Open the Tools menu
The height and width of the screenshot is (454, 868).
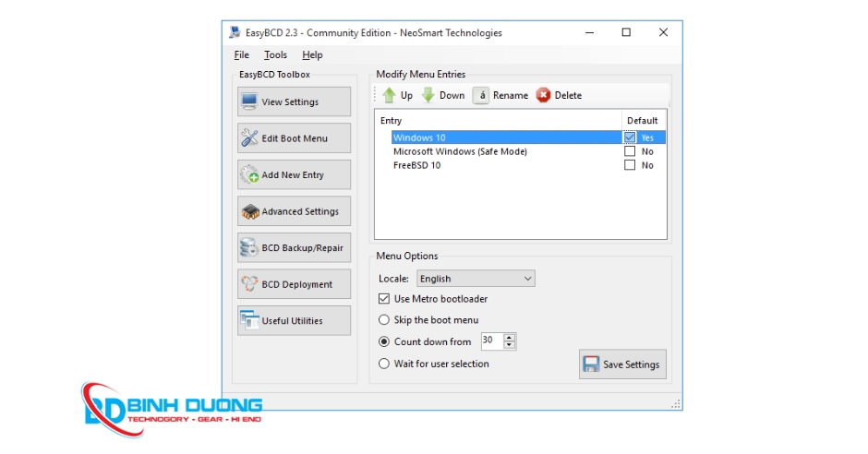[x=275, y=54]
